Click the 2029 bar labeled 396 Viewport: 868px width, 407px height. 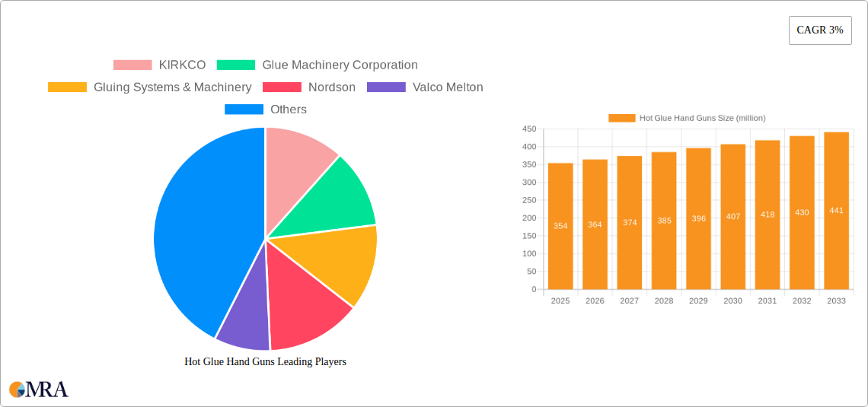point(699,218)
